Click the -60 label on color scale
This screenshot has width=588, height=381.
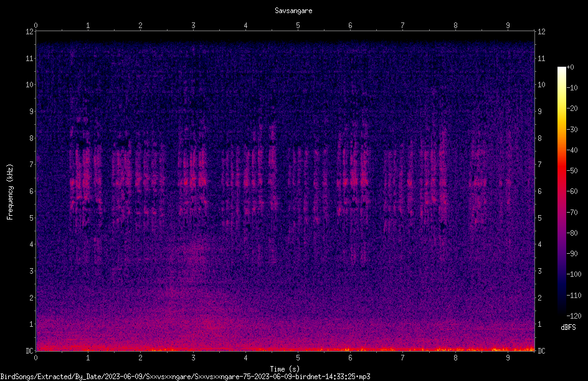pyautogui.click(x=572, y=191)
